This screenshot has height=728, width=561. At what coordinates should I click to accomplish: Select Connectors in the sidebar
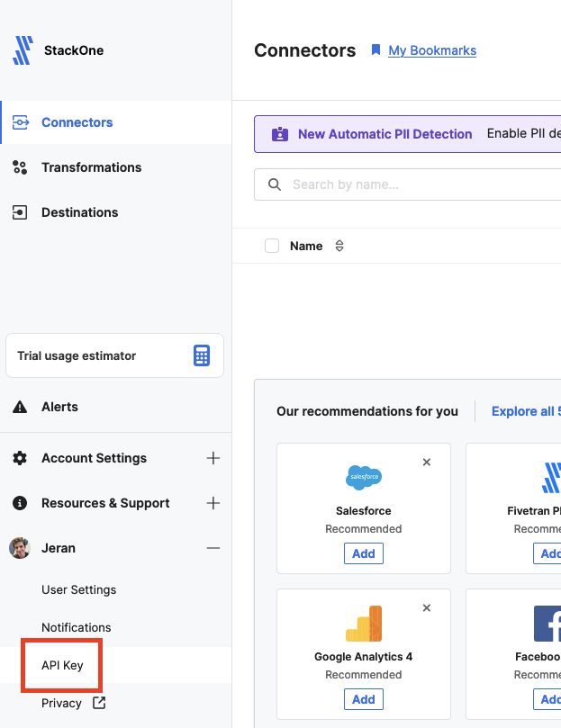pyautogui.click(x=77, y=122)
